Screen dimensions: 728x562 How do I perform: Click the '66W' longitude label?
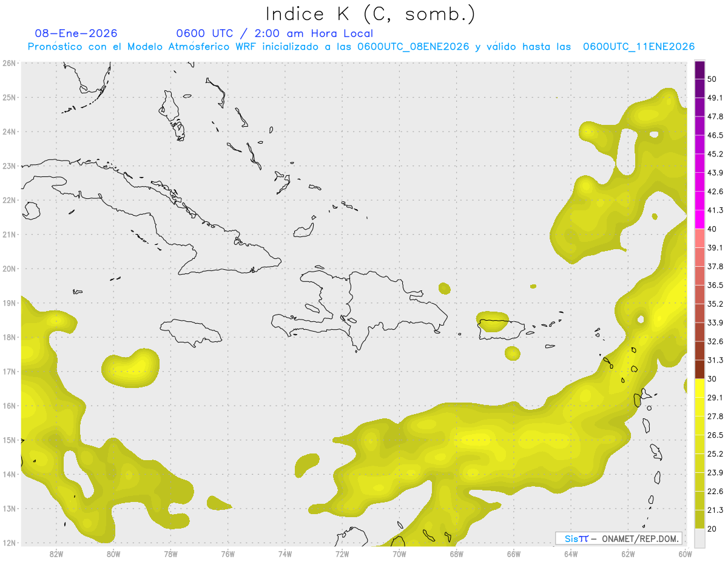point(513,554)
